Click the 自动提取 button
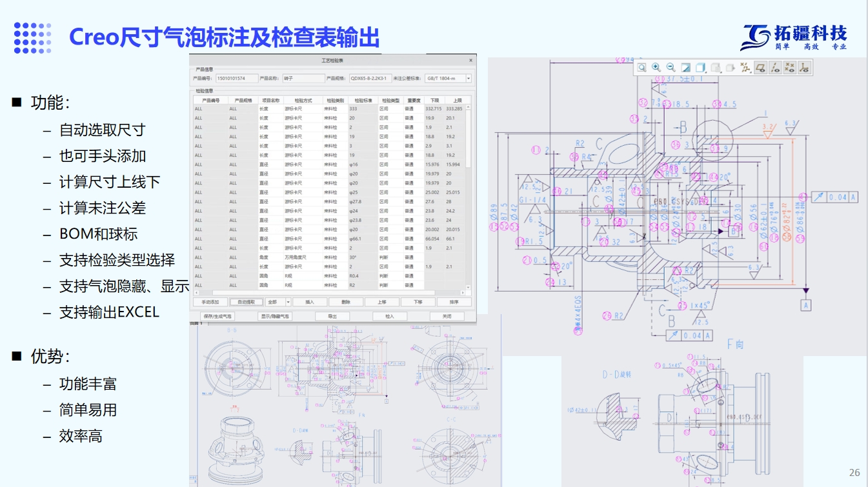Screen dimensions: 868x487 pyautogui.click(x=247, y=302)
